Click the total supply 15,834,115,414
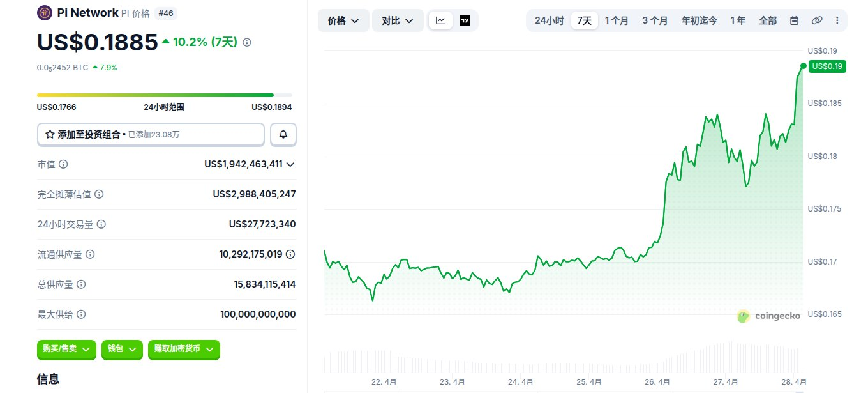 tap(265, 284)
